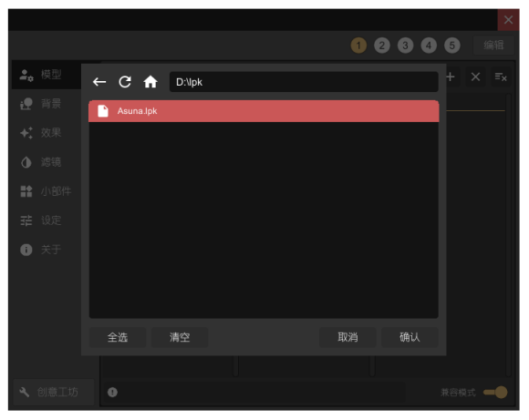
Task: Click the clear list icon
Action: point(501,77)
